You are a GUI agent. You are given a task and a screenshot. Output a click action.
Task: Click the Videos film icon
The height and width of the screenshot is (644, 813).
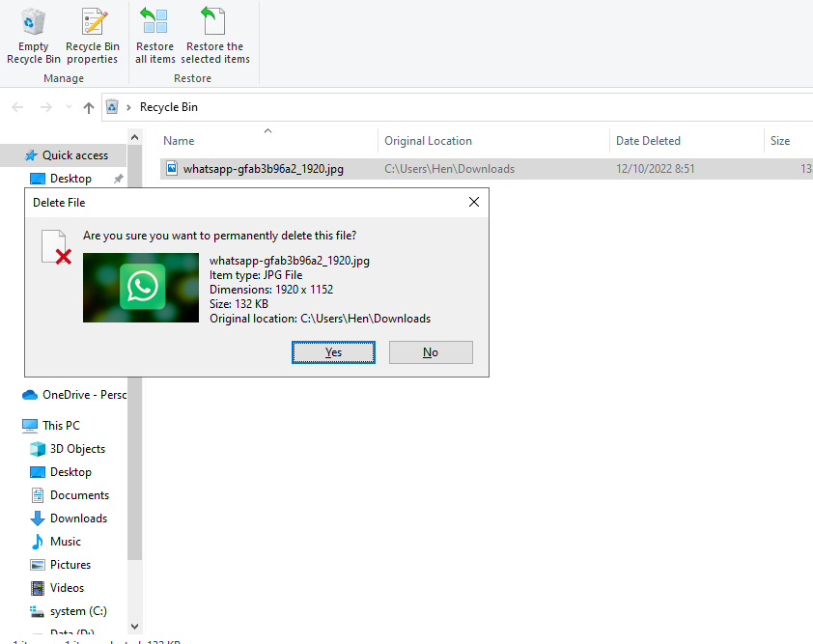coord(38,588)
